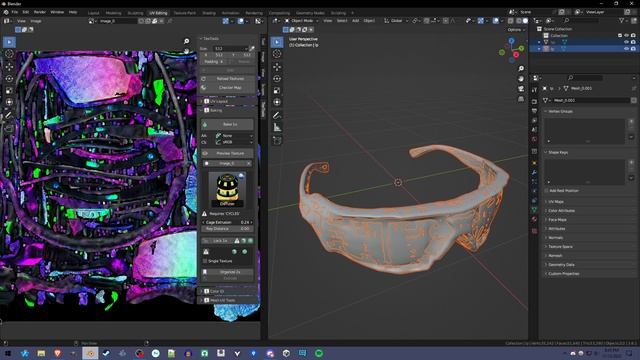Image resolution: width=640 pixels, height=360 pixels.
Task: Enable the Add Rest Position checkbox
Action: [547, 191]
